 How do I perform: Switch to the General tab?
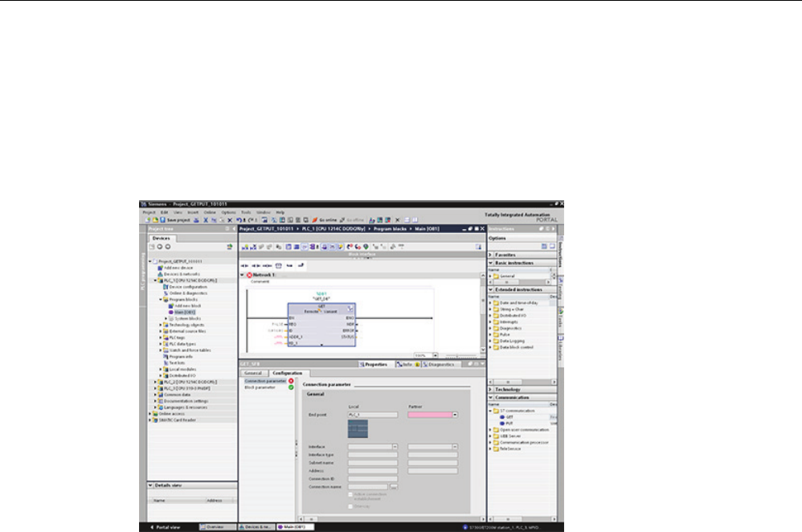point(253,373)
